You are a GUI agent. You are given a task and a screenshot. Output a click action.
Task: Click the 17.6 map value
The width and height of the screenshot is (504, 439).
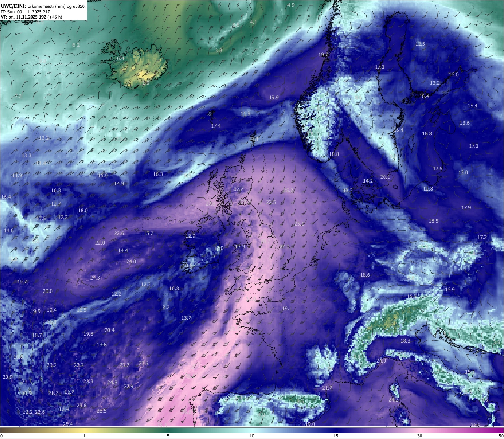(x=437, y=169)
